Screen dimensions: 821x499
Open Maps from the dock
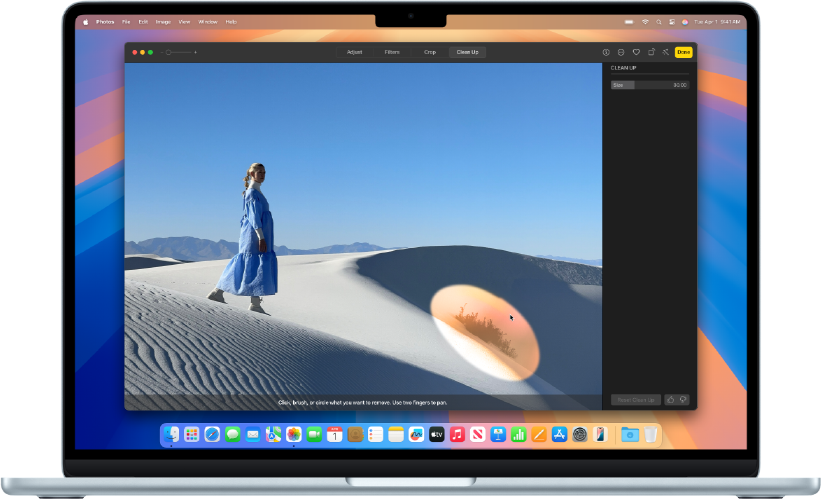click(273, 434)
